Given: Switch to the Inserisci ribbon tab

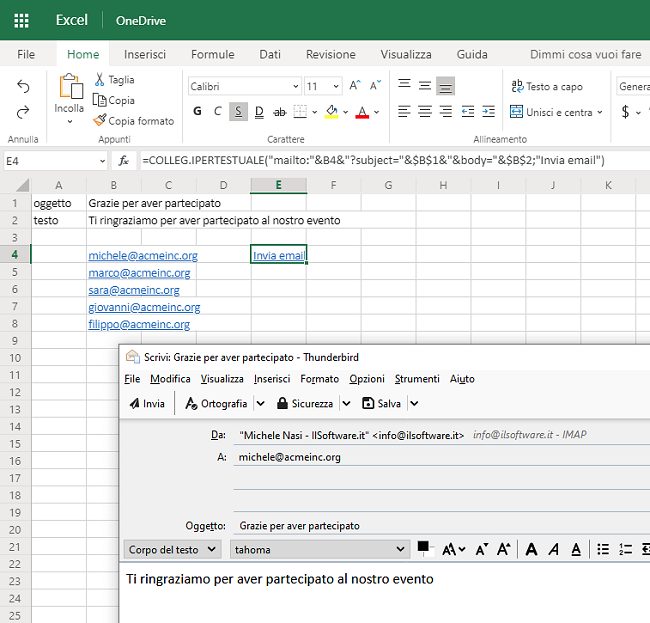Looking at the screenshot, I should tap(145, 54).
